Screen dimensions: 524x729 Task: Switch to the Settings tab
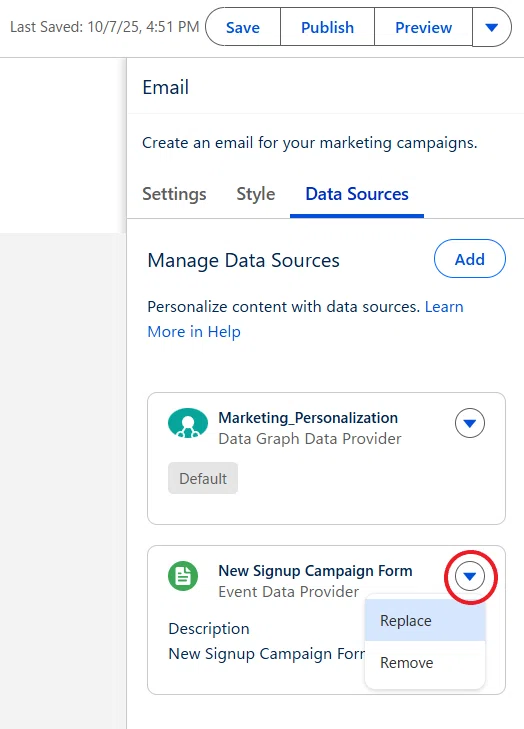coord(174,194)
